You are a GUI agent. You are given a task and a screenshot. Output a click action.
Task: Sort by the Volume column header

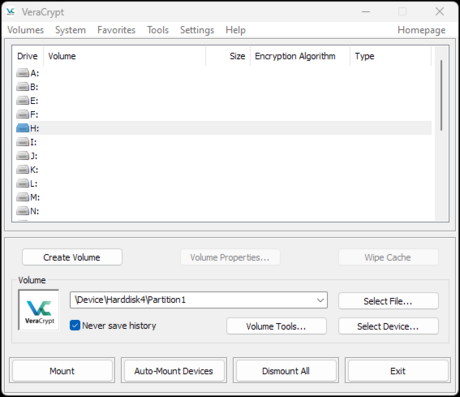pyautogui.click(x=124, y=56)
